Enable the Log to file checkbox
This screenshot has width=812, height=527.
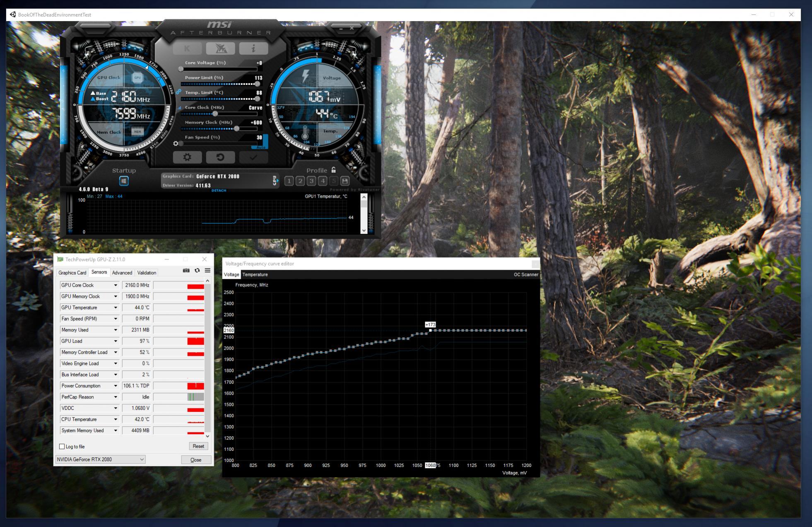[62, 447]
